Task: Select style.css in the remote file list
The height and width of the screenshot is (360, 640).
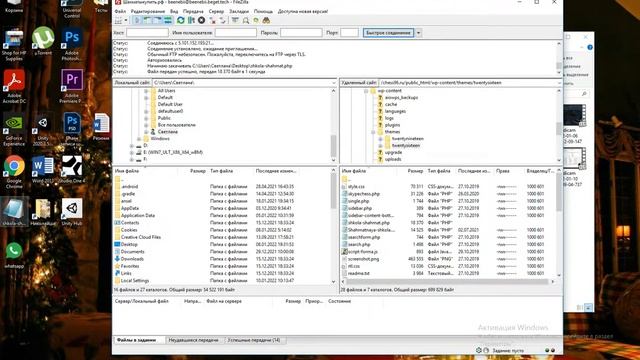Action: click(356, 187)
